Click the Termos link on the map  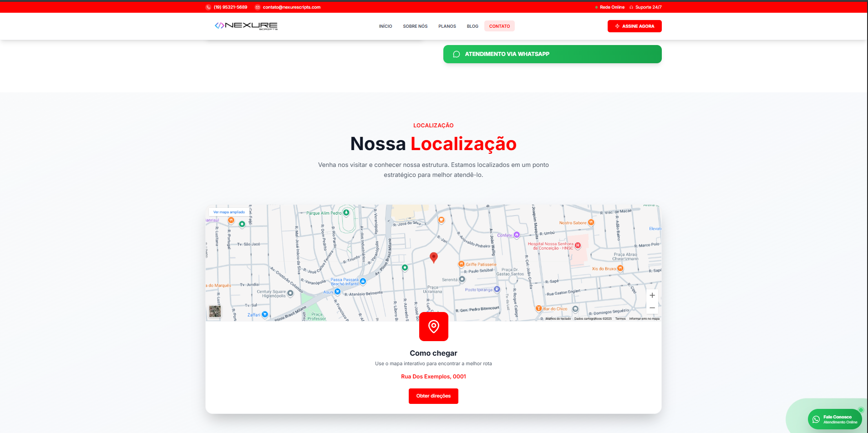click(x=620, y=319)
